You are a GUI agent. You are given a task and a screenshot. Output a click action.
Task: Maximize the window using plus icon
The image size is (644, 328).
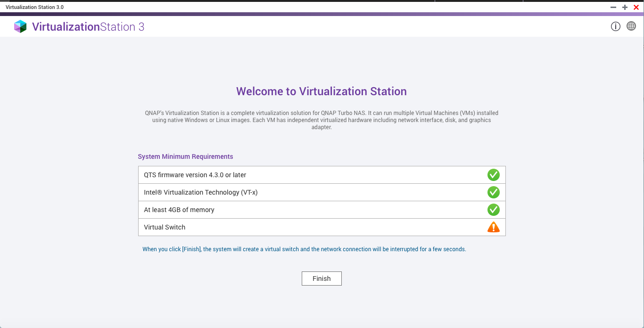click(625, 8)
